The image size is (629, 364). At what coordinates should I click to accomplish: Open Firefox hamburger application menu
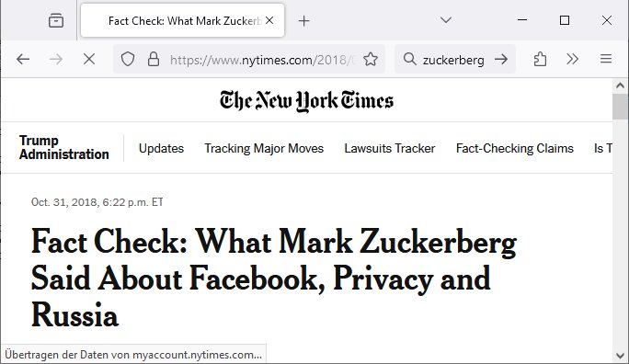coord(606,60)
